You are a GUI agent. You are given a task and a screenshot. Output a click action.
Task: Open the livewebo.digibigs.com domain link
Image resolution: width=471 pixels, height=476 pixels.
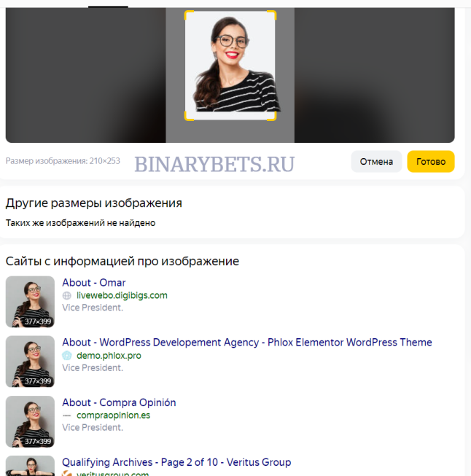tap(122, 295)
